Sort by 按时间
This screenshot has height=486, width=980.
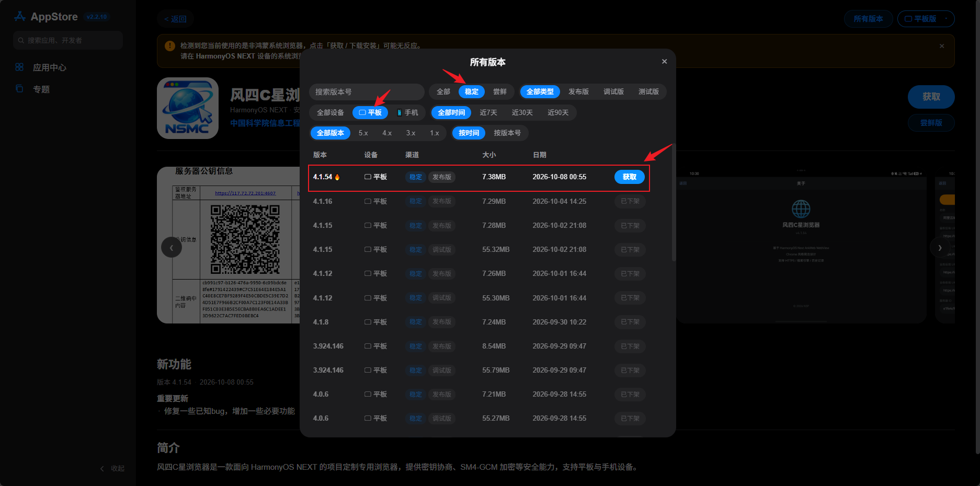click(469, 133)
